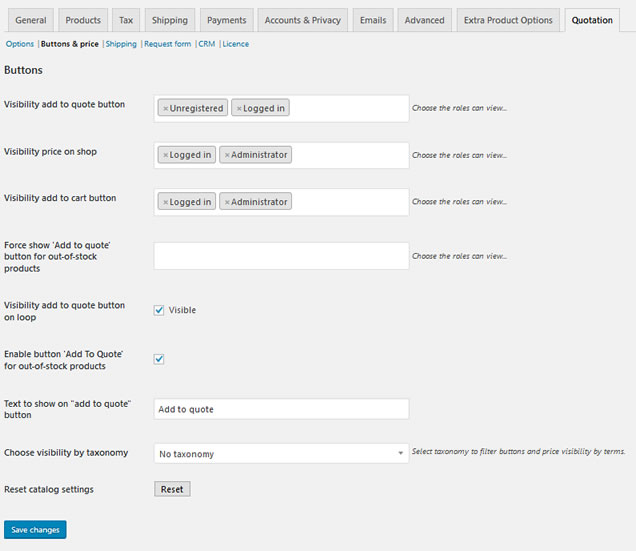The image size is (636, 551).
Task: Go to the Accounts & Privacy tab
Action: pos(302,20)
